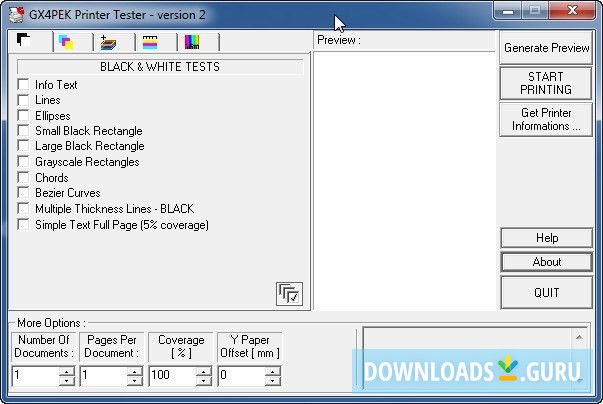Switch to the color overlapping squares tab
Image resolution: width=603 pixels, height=404 pixels.
click(73, 42)
